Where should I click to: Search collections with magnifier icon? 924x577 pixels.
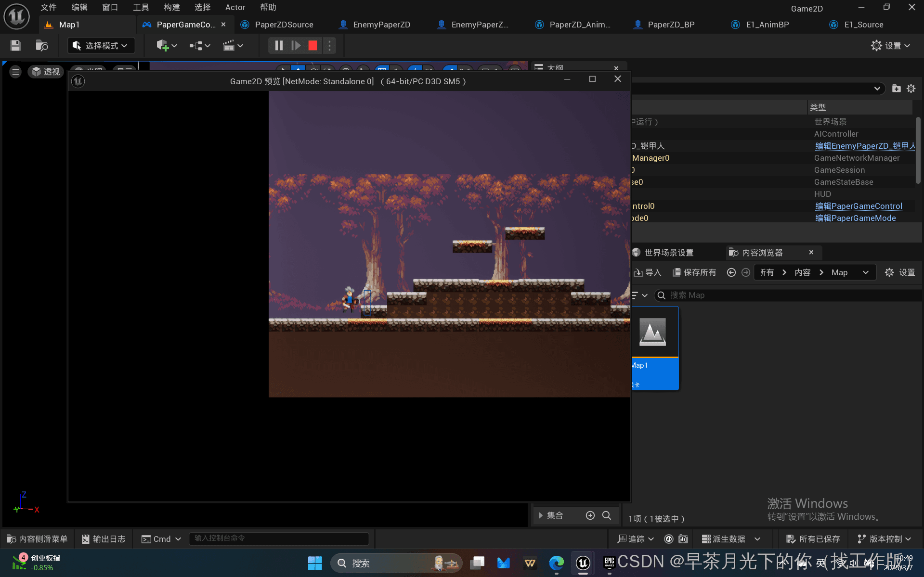(606, 515)
